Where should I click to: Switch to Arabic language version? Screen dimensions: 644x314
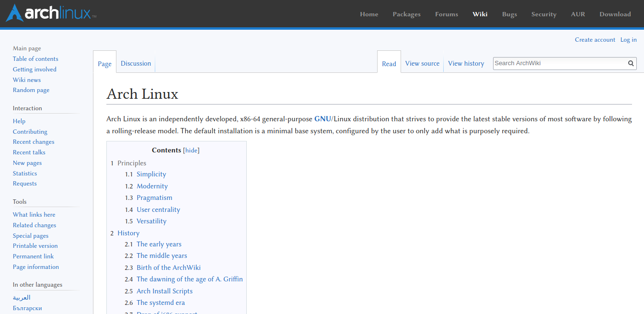[22, 298]
